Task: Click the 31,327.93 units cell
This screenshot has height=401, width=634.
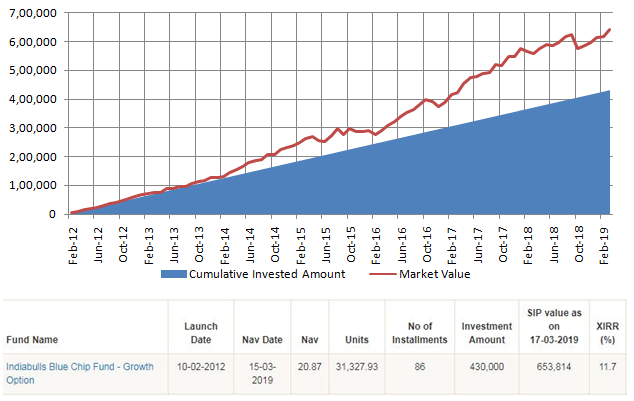Action: point(355,368)
